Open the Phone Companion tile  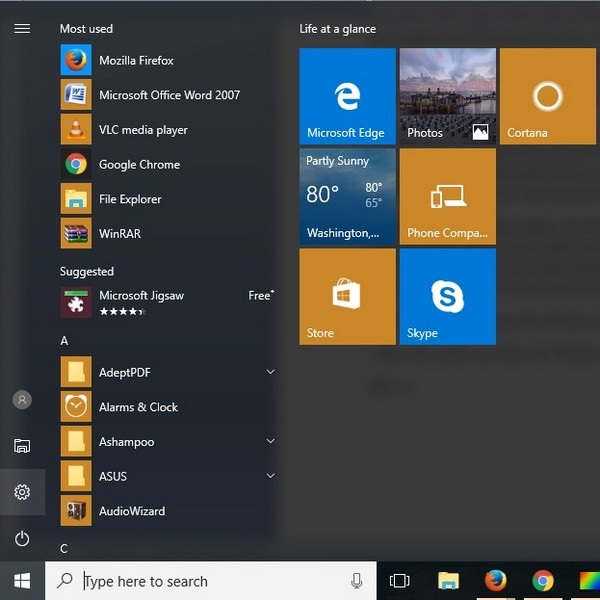[x=448, y=196]
